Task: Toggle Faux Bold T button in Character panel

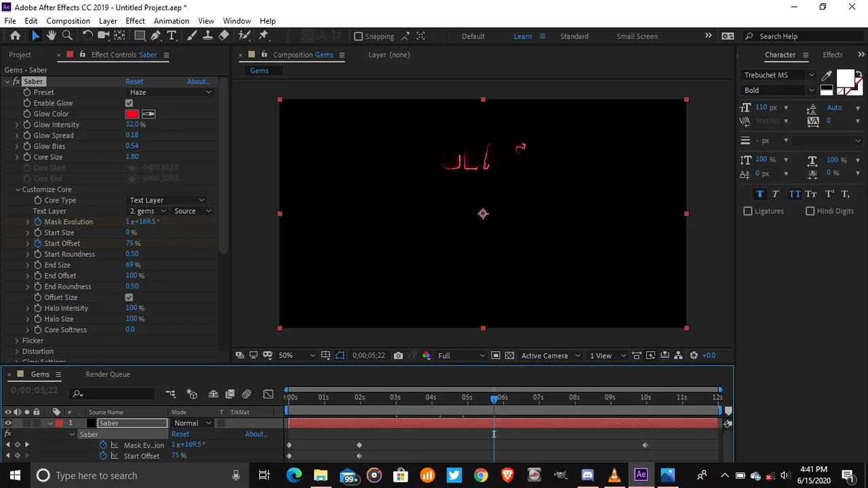Action: click(759, 194)
